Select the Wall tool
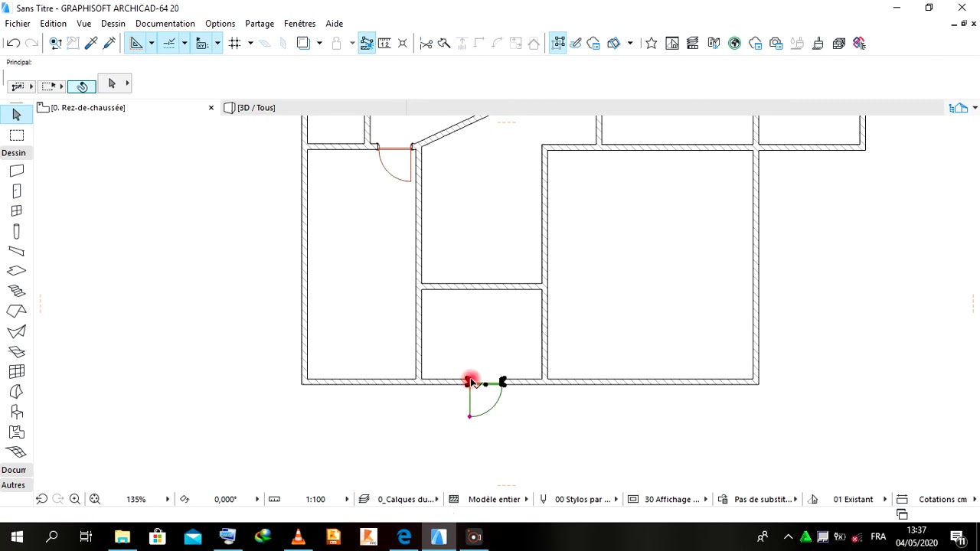 16,171
